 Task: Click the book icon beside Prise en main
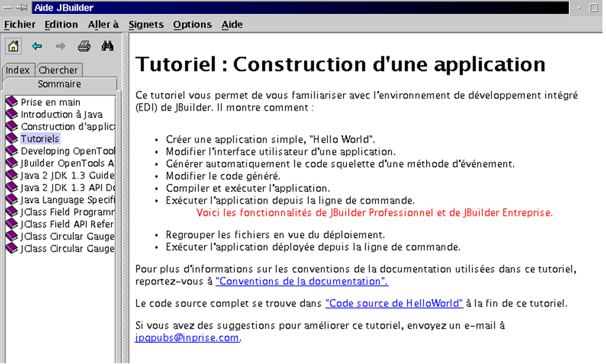point(12,102)
